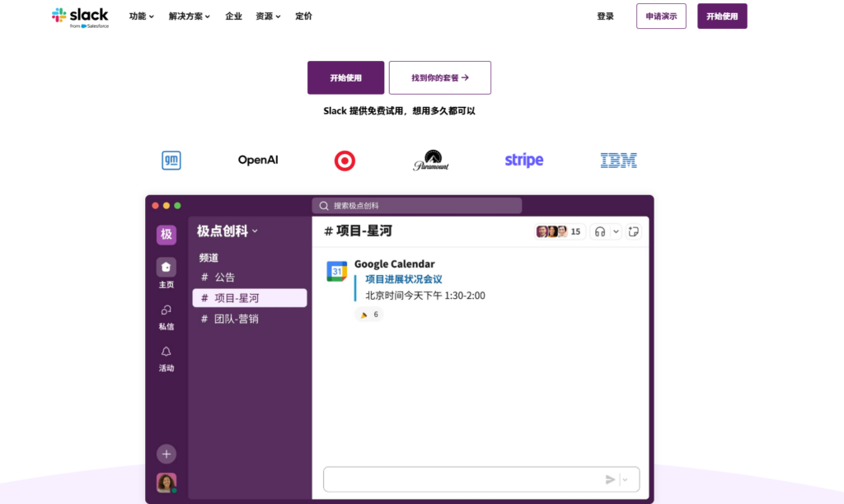Image resolution: width=844 pixels, height=504 pixels.
Task: Click your profile avatar thumbnail
Action: pos(166,483)
